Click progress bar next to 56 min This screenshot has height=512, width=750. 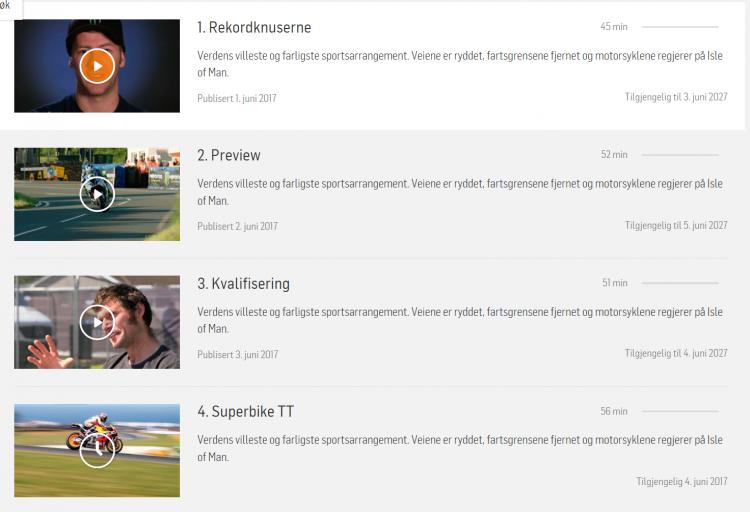[x=680, y=411]
